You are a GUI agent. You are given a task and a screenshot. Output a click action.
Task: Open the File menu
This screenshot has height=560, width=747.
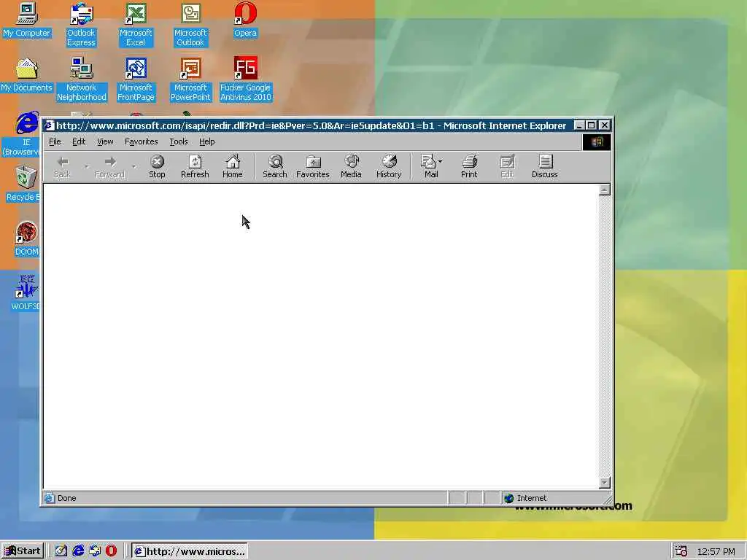[55, 141]
